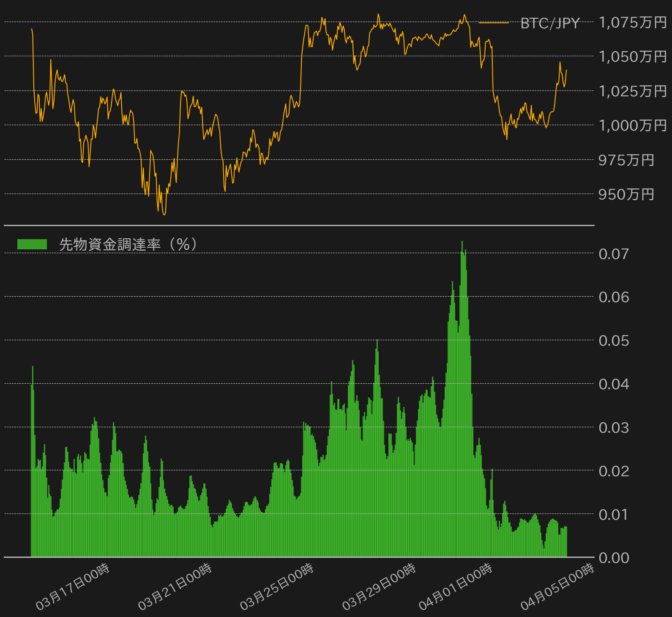Click the 03月29日00時 date label
The image size is (672, 617).
[379, 587]
